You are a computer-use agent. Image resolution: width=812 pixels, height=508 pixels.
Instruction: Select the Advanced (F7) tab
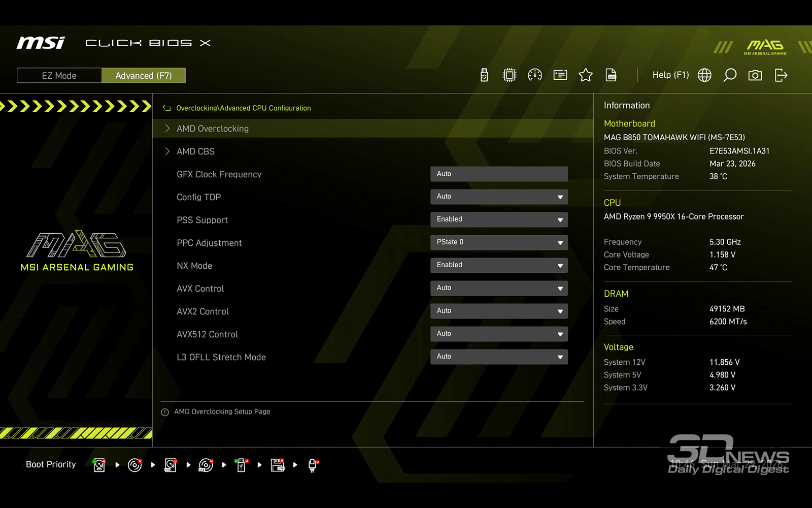[x=144, y=76]
